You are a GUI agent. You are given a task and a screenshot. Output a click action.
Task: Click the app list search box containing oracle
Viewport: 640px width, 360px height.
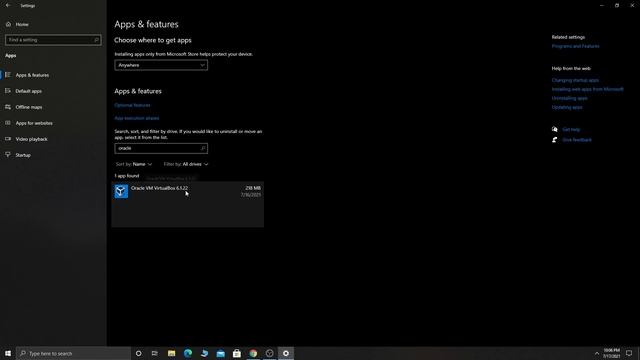pos(161,148)
